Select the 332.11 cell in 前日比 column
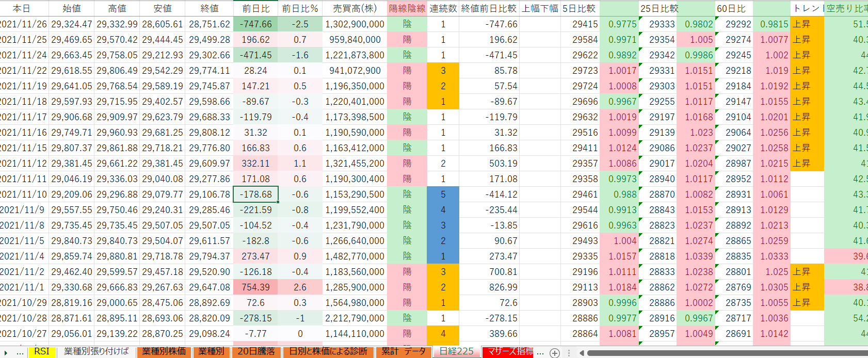868x358 pixels. click(256, 164)
